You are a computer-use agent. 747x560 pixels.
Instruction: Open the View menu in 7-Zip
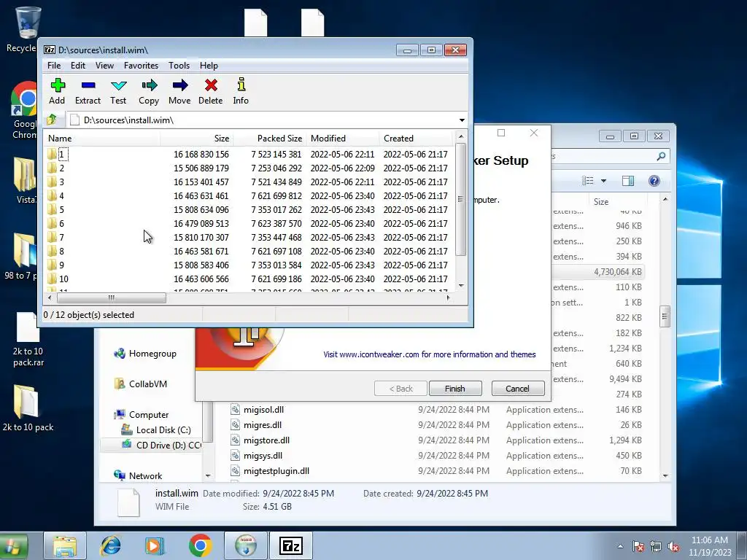[x=104, y=66]
